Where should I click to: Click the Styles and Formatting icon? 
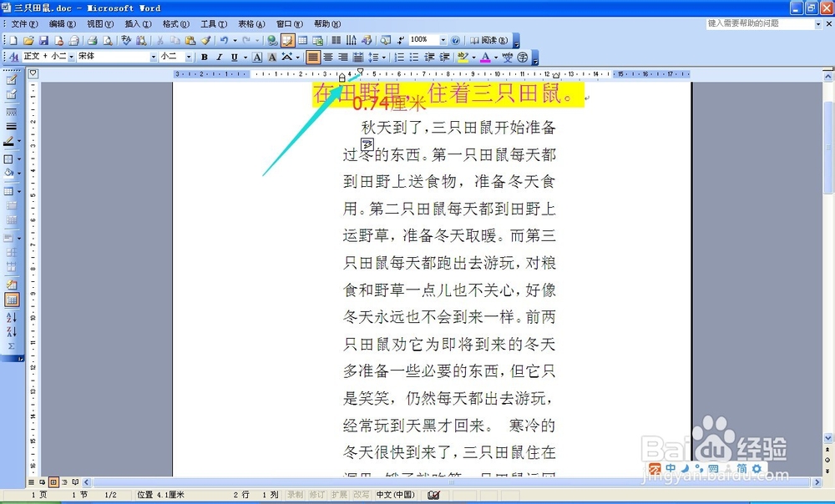pos(14,57)
